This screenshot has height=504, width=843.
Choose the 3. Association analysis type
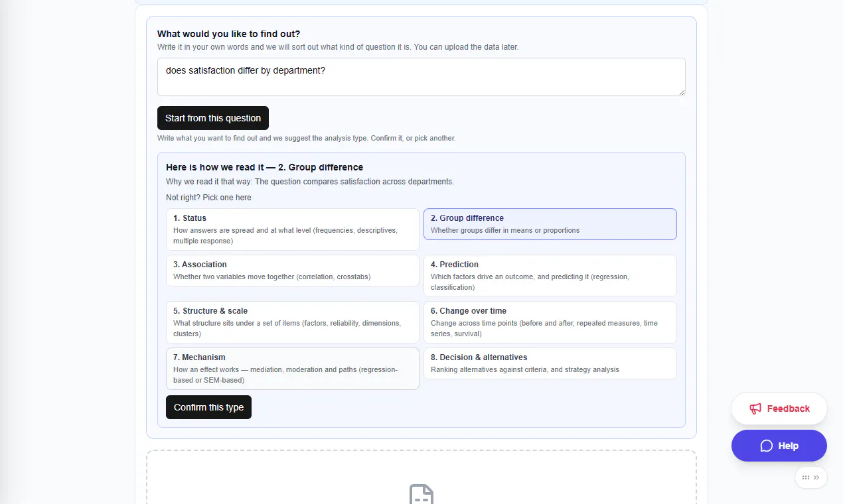click(293, 271)
